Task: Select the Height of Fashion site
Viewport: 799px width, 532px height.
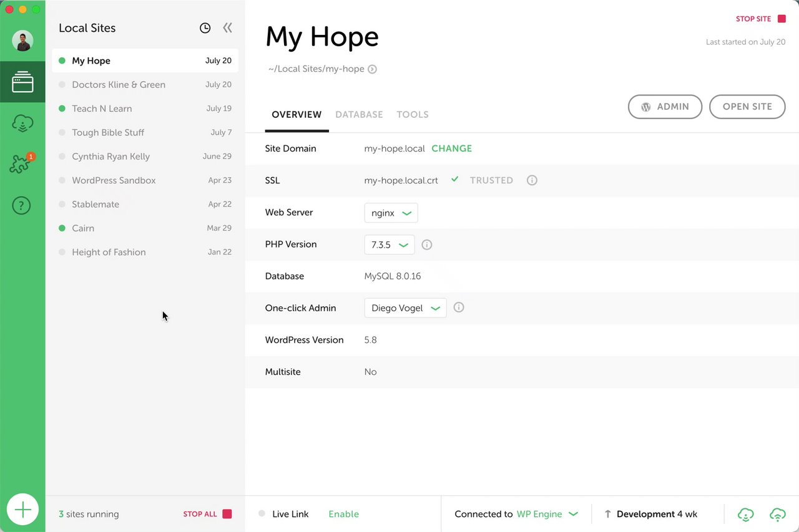Action: click(145, 252)
